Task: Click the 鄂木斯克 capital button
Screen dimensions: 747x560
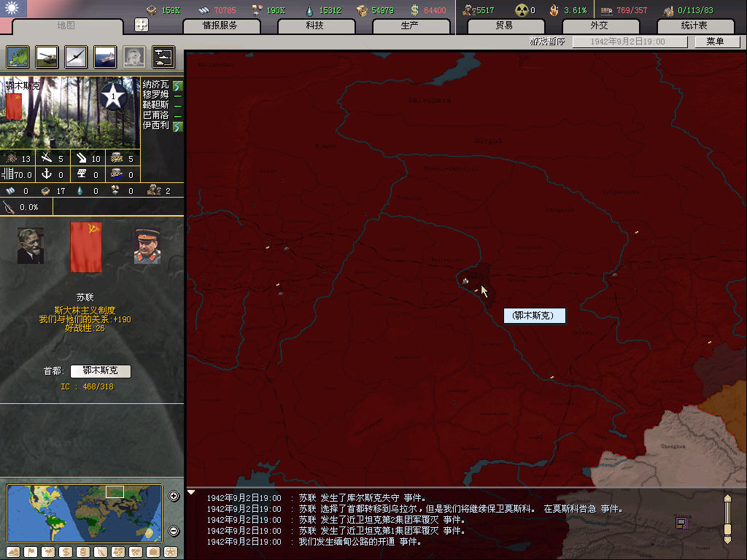Action: coord(101,370)
